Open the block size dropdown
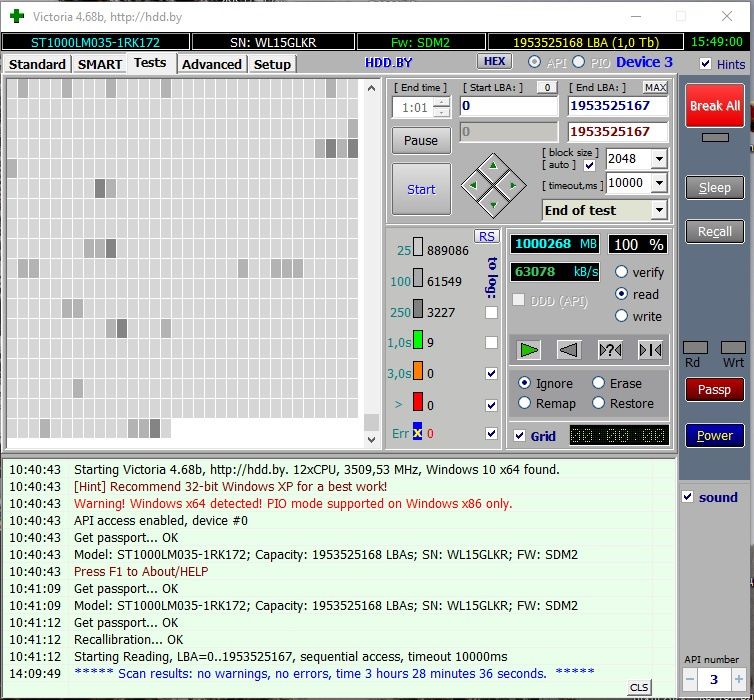The height and width of the screenshot is (700, 754). [x=659, y=159]
